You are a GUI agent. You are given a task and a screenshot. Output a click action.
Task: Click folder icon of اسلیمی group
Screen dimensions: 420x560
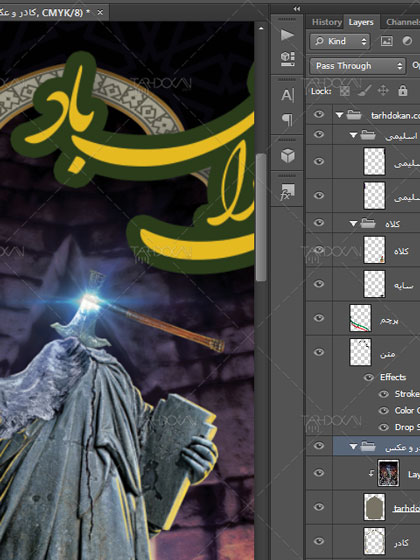(x=368, y=135)
